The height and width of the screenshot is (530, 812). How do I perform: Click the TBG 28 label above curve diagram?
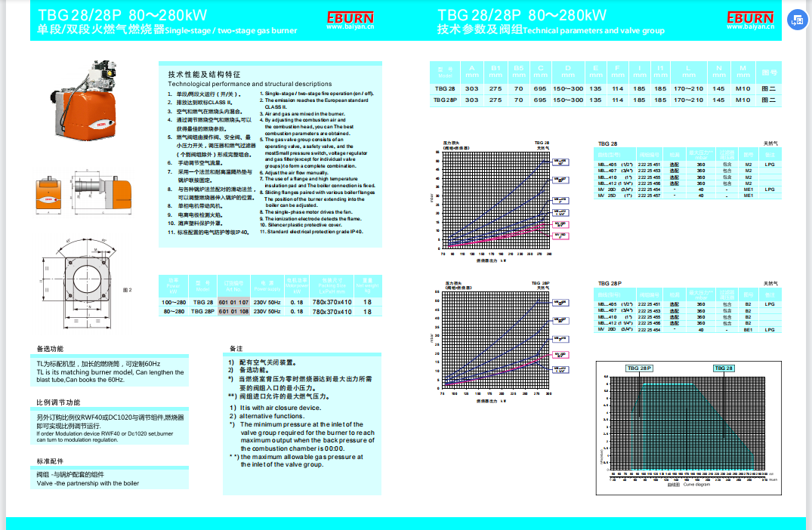tap(723, 368)
